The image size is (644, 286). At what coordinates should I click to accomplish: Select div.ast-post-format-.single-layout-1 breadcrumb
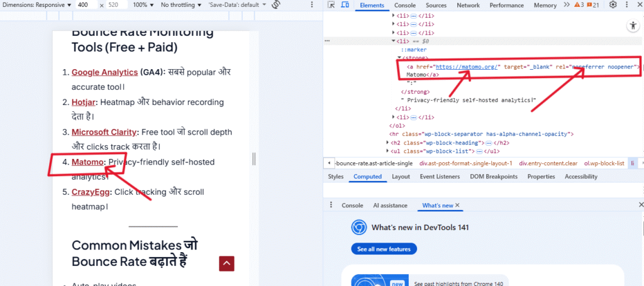pyautogui.click(x=465, y=163)
